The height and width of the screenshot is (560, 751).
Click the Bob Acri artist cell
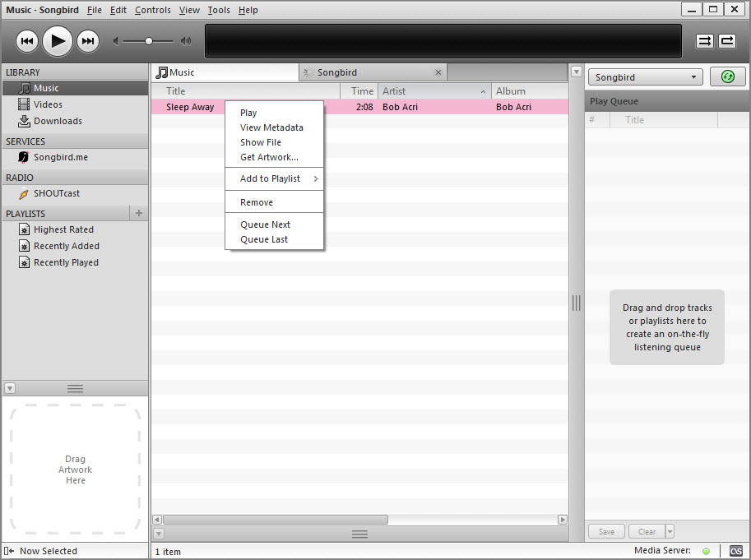click(x=400, y=107)
